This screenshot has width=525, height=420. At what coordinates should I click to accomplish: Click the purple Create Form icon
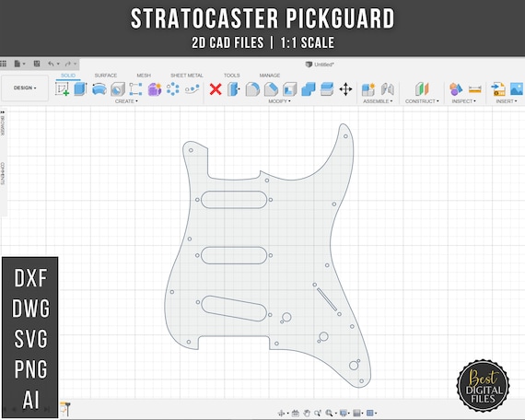click(x=155, y=89)
